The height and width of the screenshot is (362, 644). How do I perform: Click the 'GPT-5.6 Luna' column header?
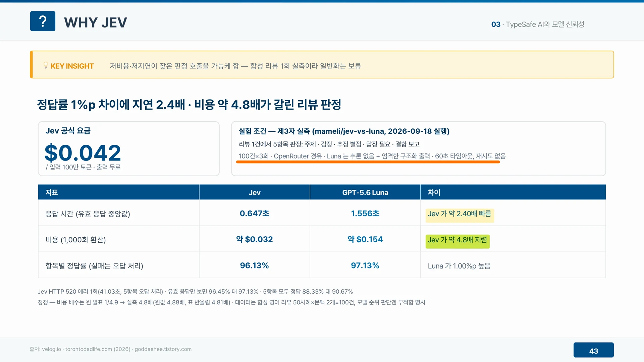point(365,192)
